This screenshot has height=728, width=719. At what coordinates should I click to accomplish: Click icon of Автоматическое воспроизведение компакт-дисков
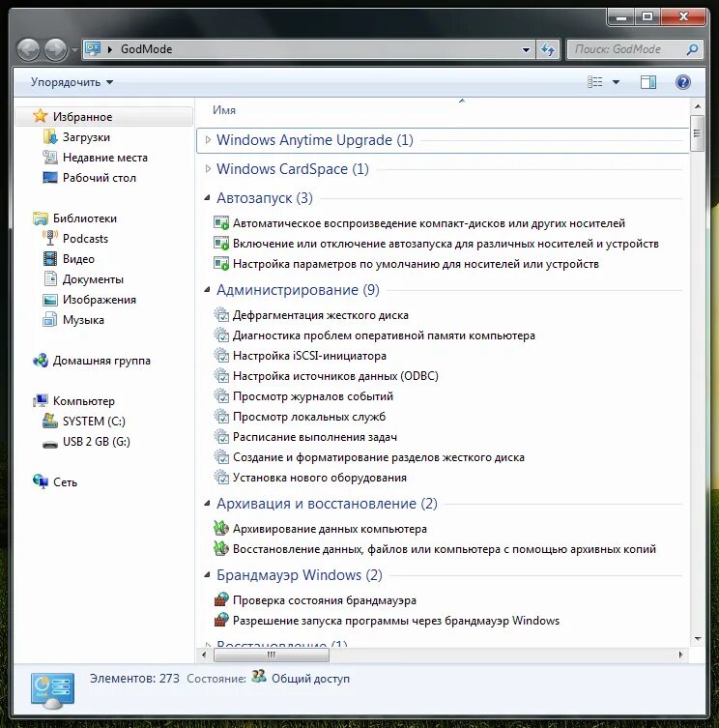[x=221, y=223]
